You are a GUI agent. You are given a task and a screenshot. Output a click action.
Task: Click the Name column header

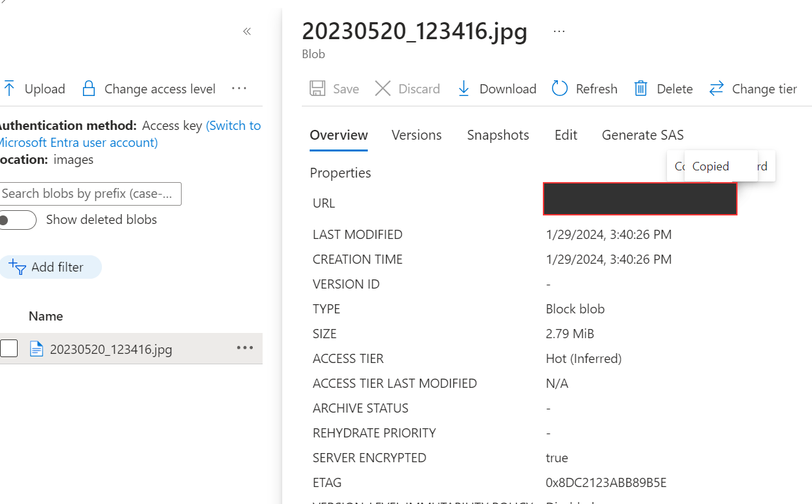pos(46,316)
